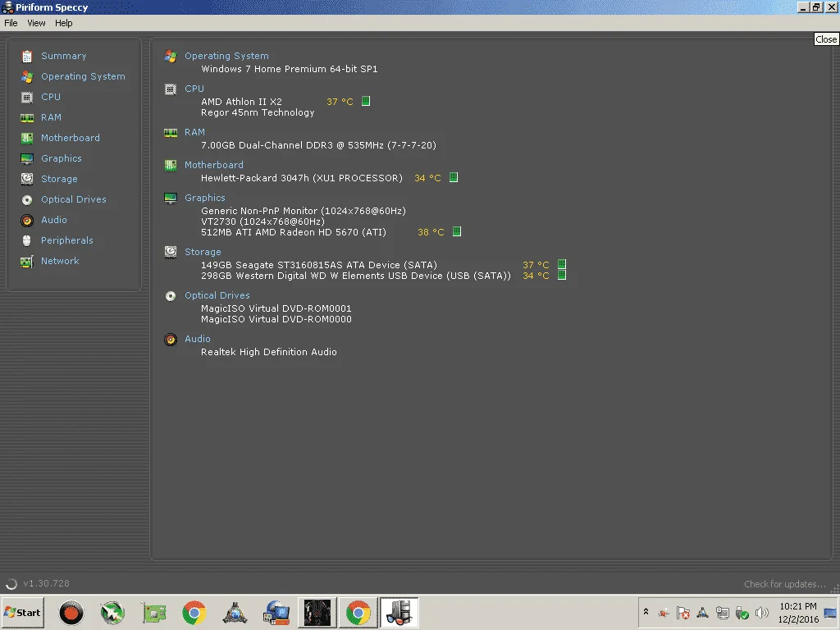Screen dimensions: 840x630
Task: Click the Graphics heading in main panel
Action: pyautogui.click(x=204, y=198)
